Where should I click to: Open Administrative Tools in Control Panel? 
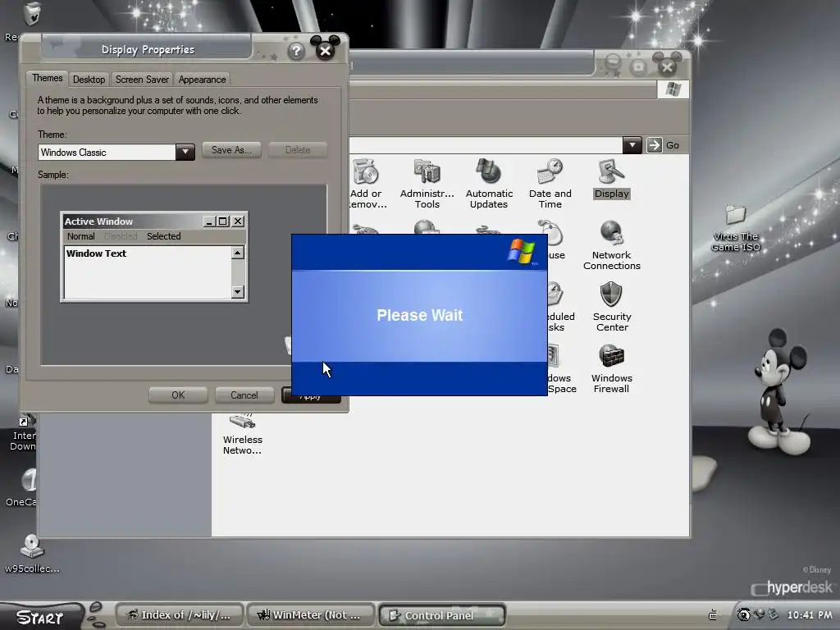(427, 183)
